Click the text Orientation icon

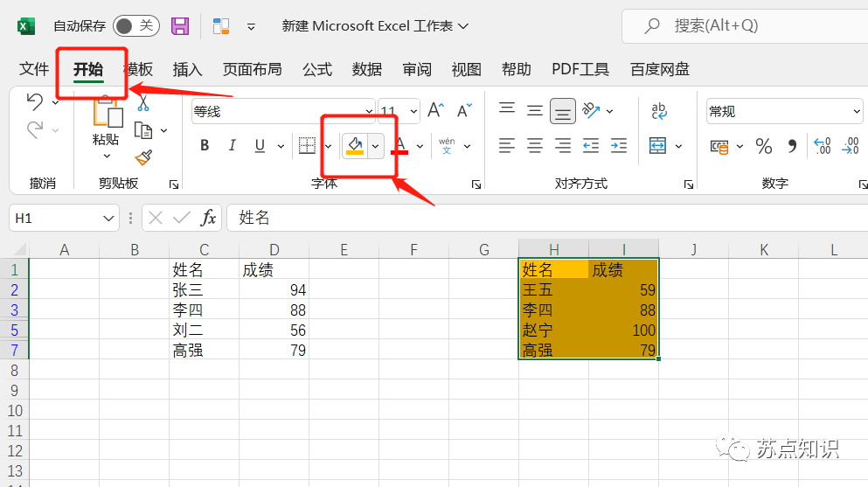click(591, 111)
